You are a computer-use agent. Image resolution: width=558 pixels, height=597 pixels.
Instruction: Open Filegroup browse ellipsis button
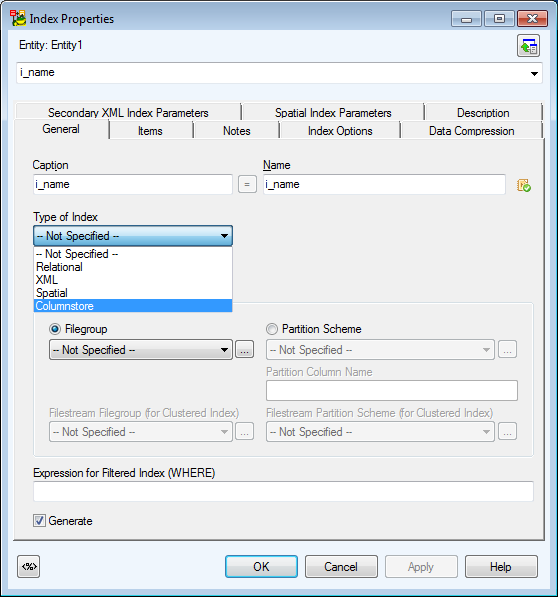coord(244,349)
